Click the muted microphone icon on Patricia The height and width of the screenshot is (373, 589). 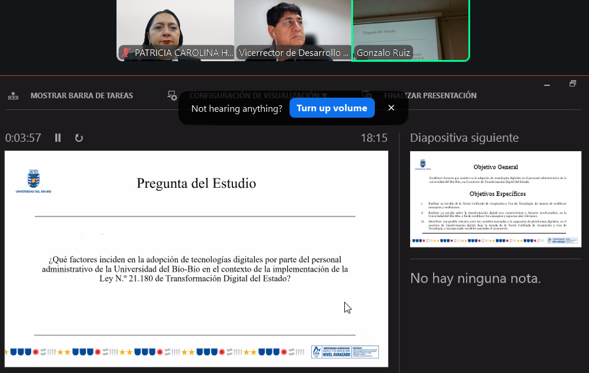pyautogui.click(x=125, y=53)
